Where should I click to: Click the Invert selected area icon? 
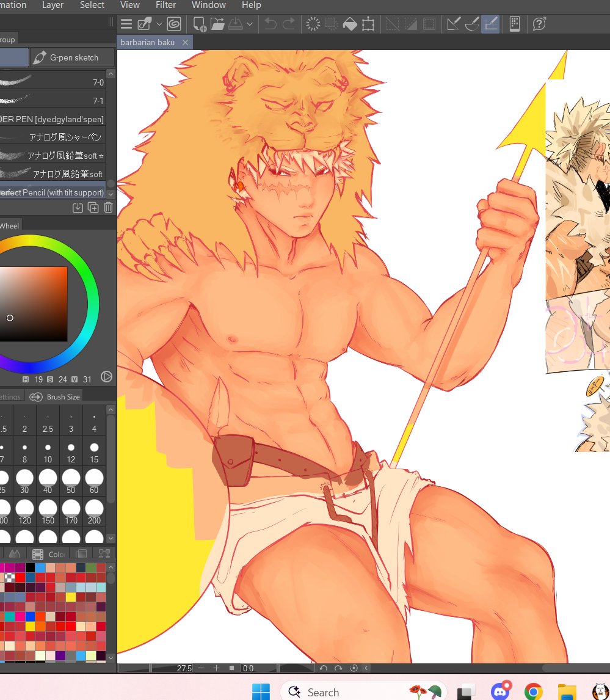click(x=410, y=24)
